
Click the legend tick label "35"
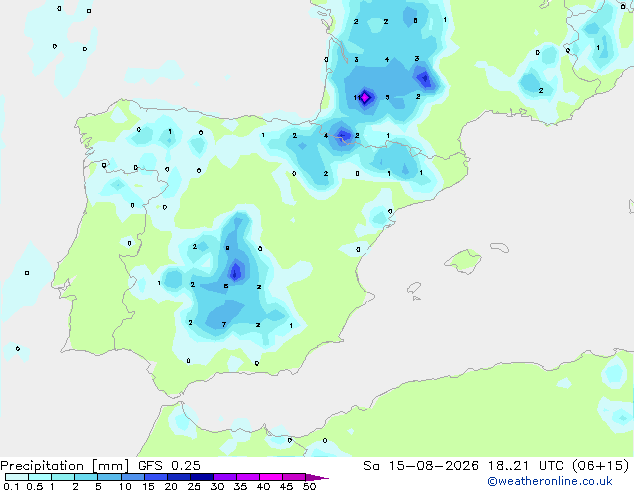pos(240,486)
